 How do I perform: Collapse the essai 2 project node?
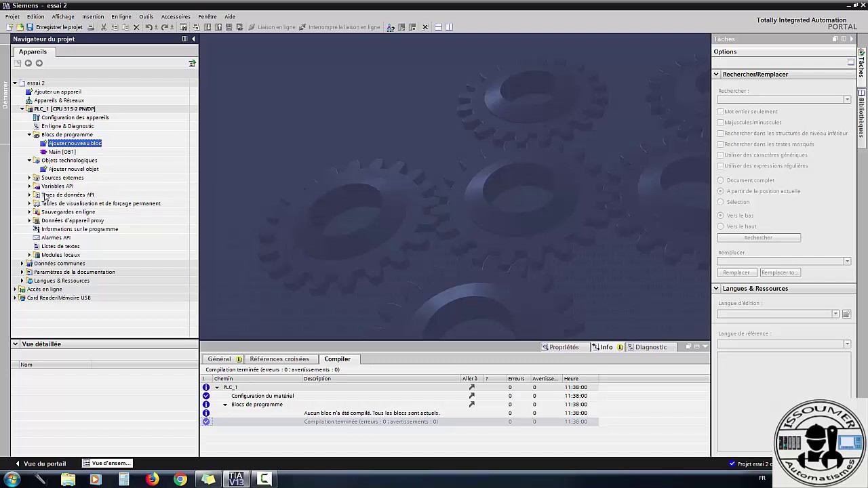(15, 83)
